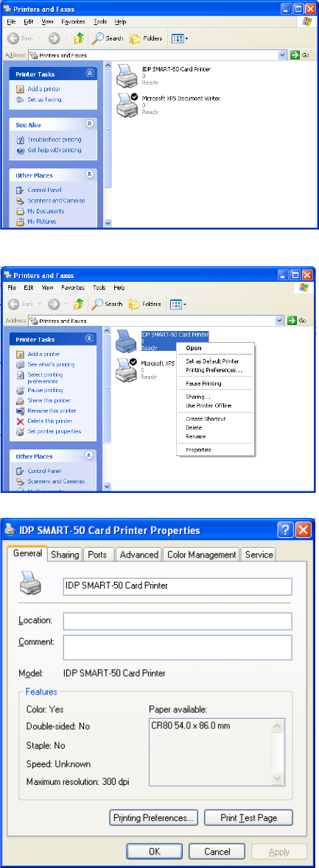The width and height of the screenshot is (319, 868).
Task: Click the red X 'Delete this printer' icon
Action: pyautogui.click(x=20, y=421)
